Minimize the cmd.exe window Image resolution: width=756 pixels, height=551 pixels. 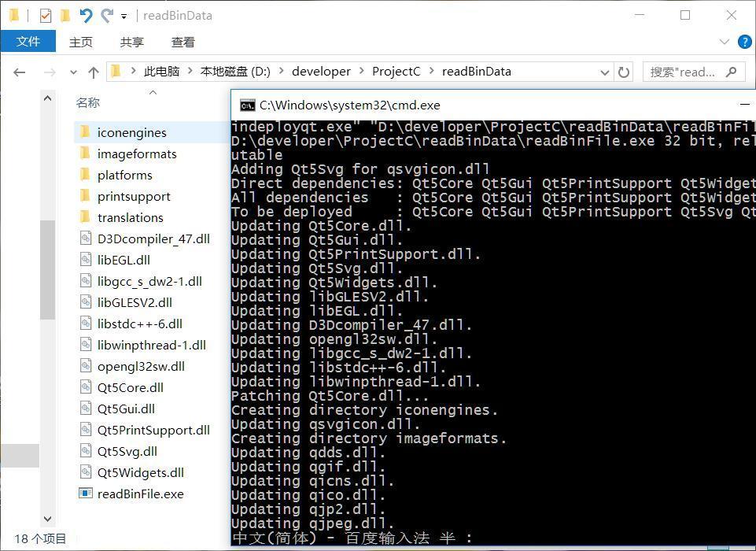[x=744, y=104]
